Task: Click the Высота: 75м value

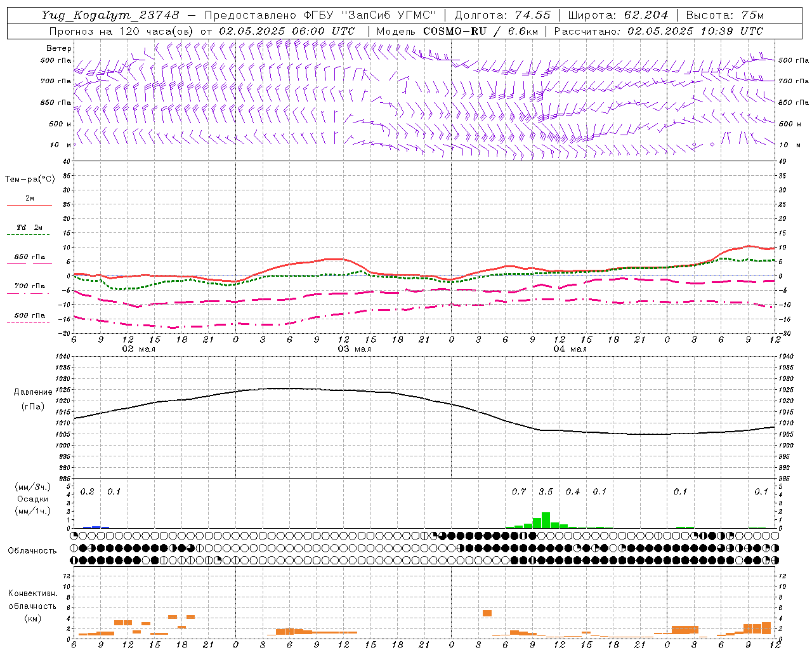Action: point(724,15)
